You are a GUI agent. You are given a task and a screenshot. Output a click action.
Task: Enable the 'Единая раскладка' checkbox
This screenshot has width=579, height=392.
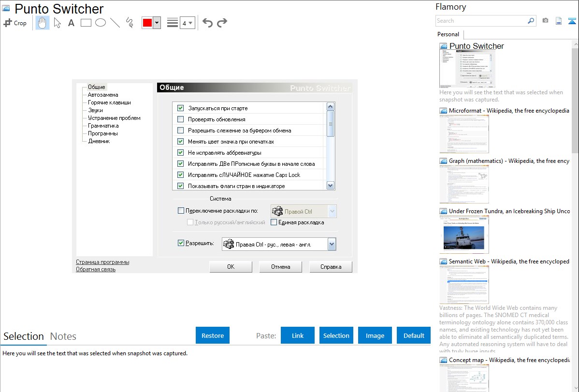(274, 222)
